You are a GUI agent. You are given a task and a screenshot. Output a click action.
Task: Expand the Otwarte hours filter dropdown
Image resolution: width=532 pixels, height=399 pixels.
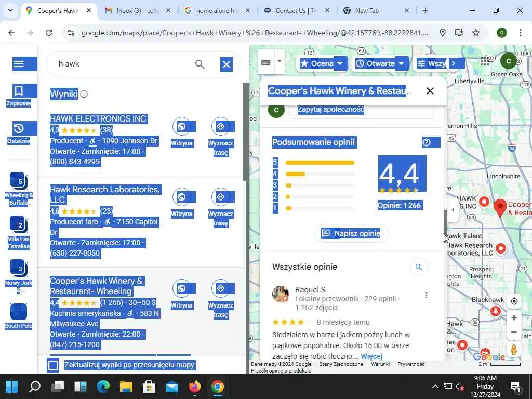[x=380, y=63]
